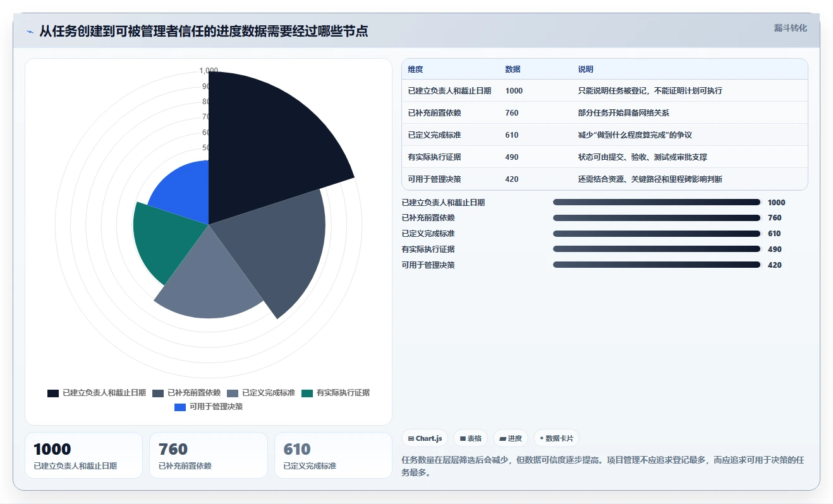This screenshot has height=504, width=833.
Task: Toggle legend item 已补充前置依赖
Action: pos(185,393)
